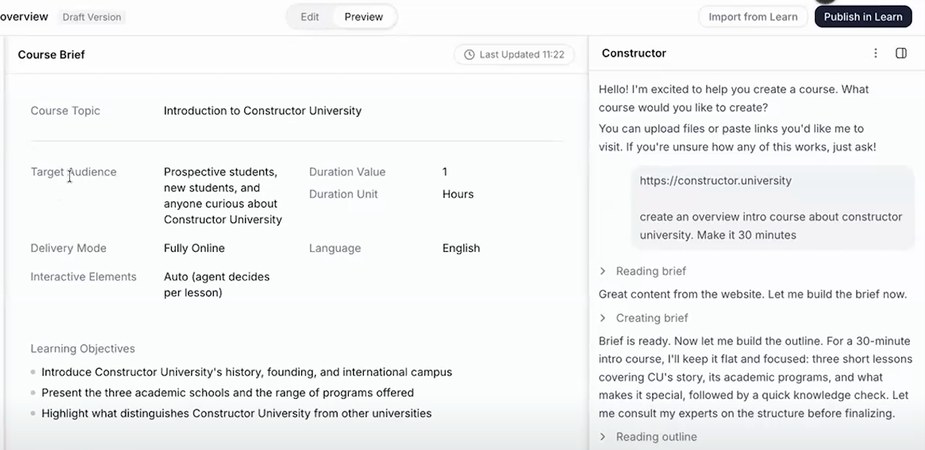The width and height of the screenshot is (925, 450).
Task: Click the Learning Objectives heading
Action: (83, 349)
